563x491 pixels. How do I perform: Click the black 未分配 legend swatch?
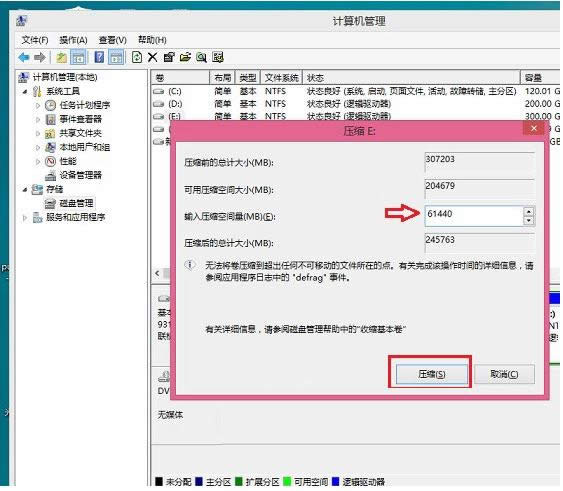point(159,481)
